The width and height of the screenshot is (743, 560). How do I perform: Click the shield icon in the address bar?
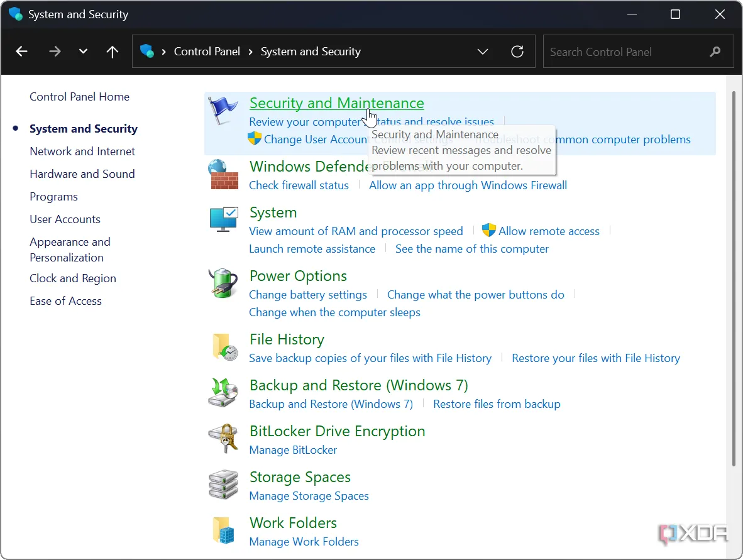[147, 51]
